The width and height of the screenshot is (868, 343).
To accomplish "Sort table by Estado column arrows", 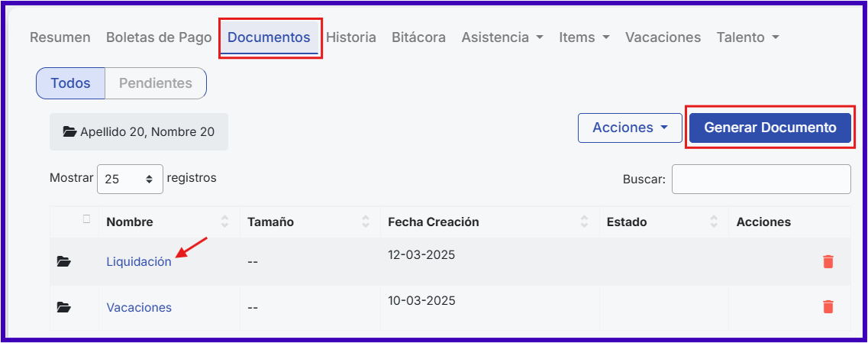I will [714, 222].
